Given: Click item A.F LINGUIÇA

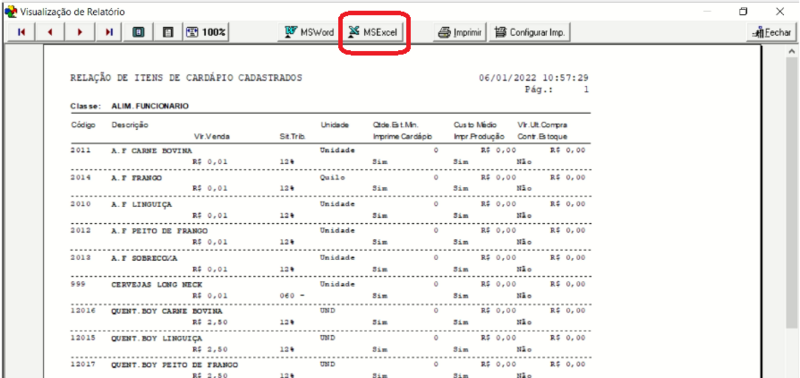Looking at the screenshot, I should coord(141,204).
